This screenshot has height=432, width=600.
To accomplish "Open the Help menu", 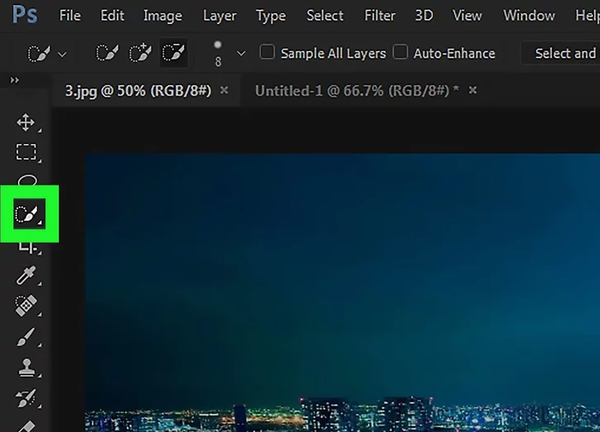I will pyautogui.click(x=587, y=16).
